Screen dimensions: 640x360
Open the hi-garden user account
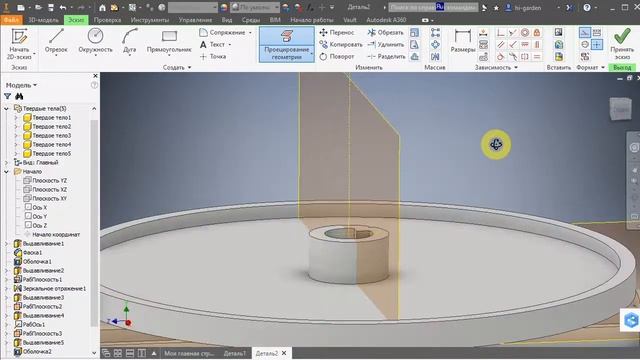click(x=523, y=7)
